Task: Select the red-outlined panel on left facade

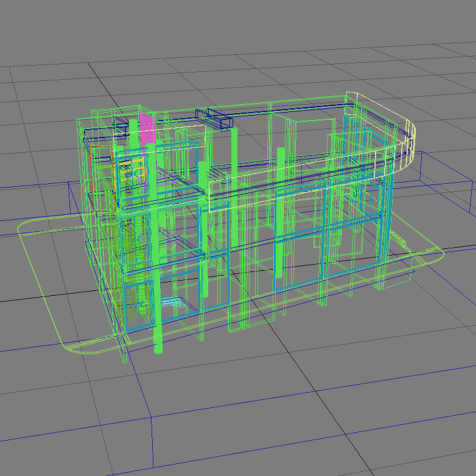Action: tap(103, 178)
